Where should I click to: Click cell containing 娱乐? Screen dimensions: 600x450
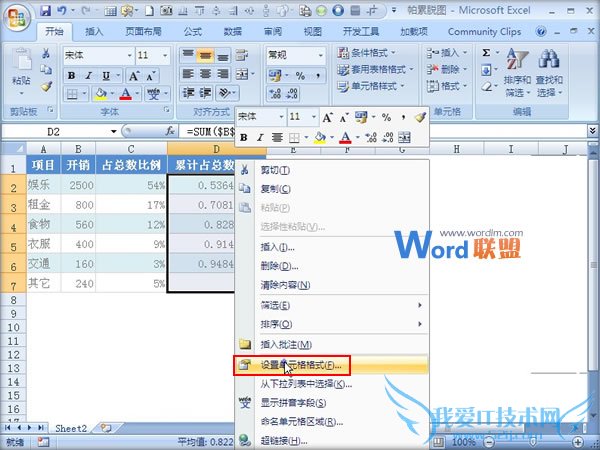[43, 185]
